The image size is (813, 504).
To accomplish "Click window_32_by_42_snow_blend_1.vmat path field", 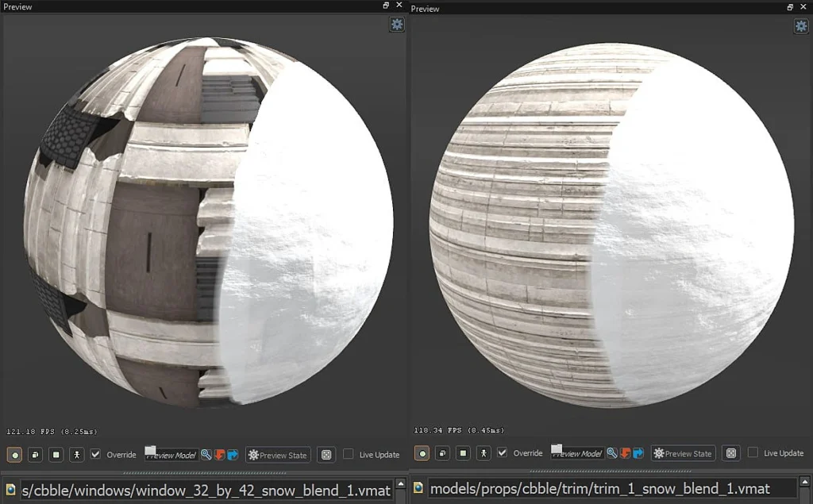I will coord(206,490).
